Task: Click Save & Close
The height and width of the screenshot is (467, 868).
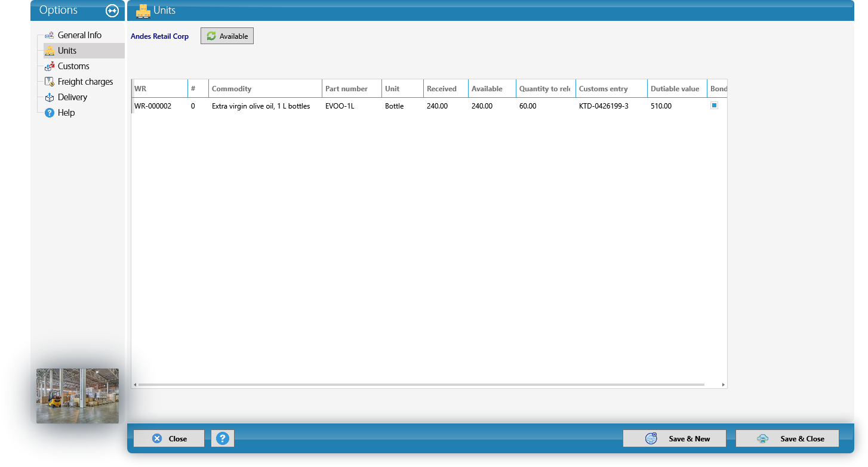Action: (x=787, y=438)
